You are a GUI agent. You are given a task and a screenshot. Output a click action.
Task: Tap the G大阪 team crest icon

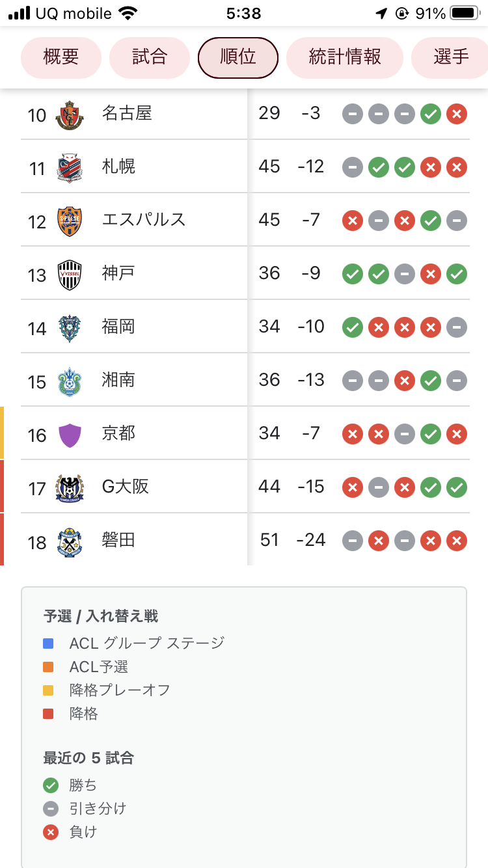tap(70, 488)
